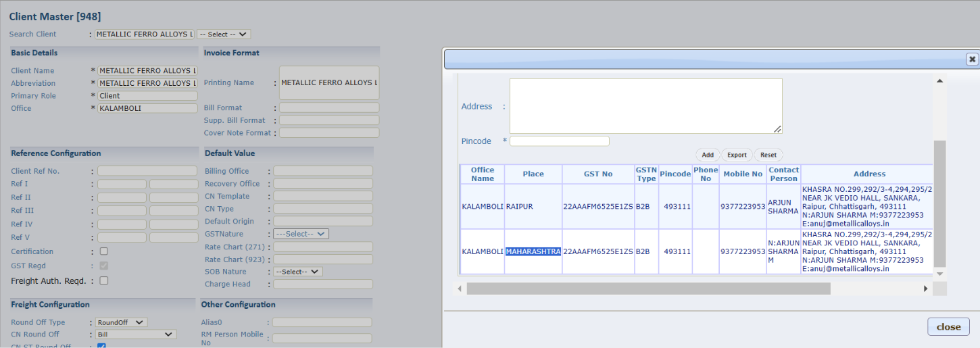The image size is (980, 348).
Task: Click the Reset button
Action: (x=768, y=155)
